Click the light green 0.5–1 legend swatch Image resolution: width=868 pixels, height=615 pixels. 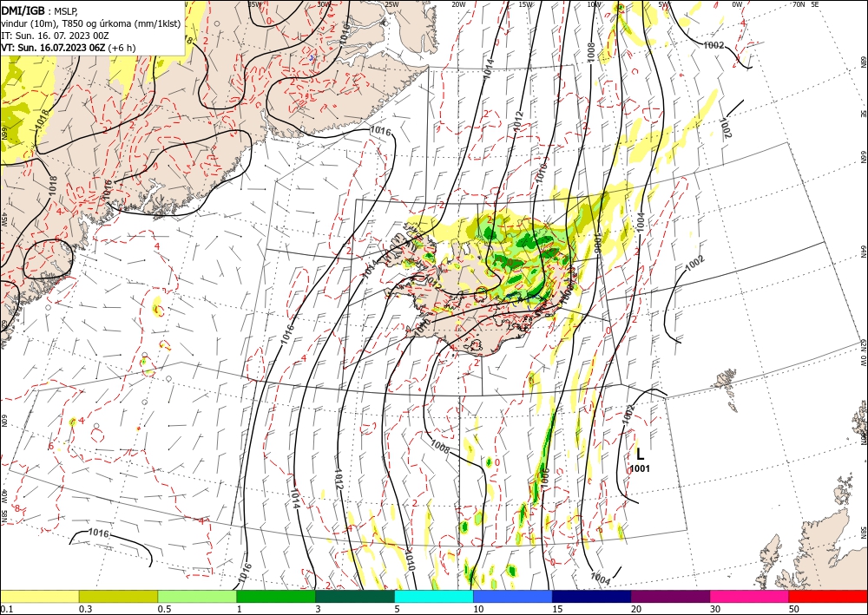[197, 596]
